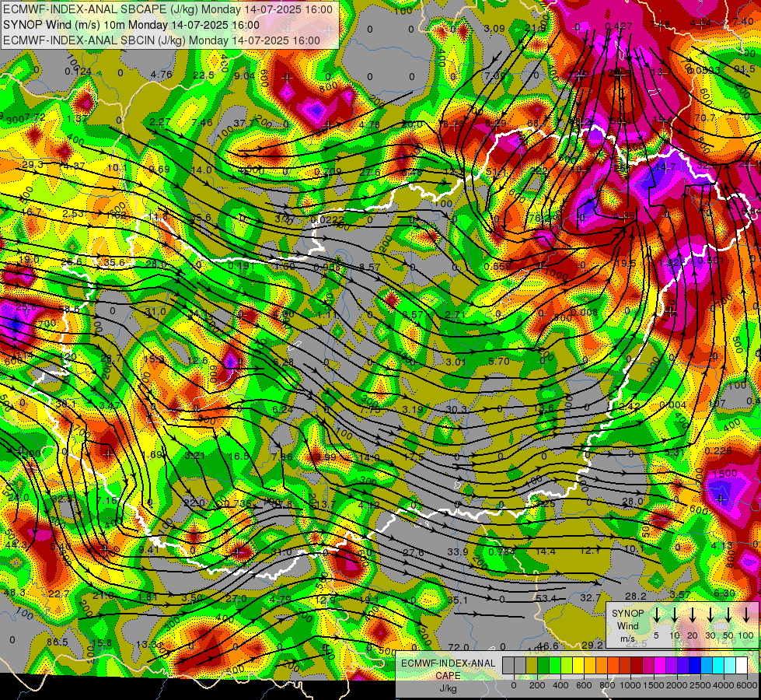Image resolution: width=761 pixels, height=700 pixels.
Task: Click the 'J/kg' unit label in the legend
Action: [448, 688]
